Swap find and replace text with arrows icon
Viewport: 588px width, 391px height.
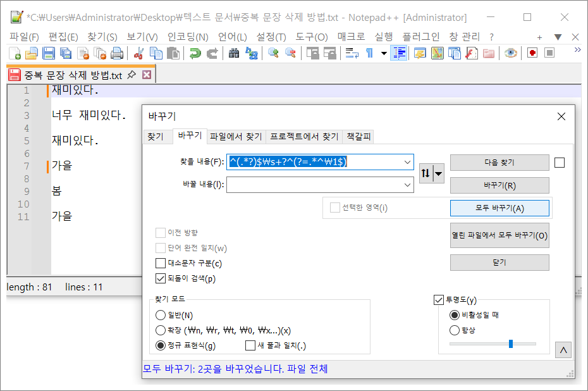click(x=426, y=173)
